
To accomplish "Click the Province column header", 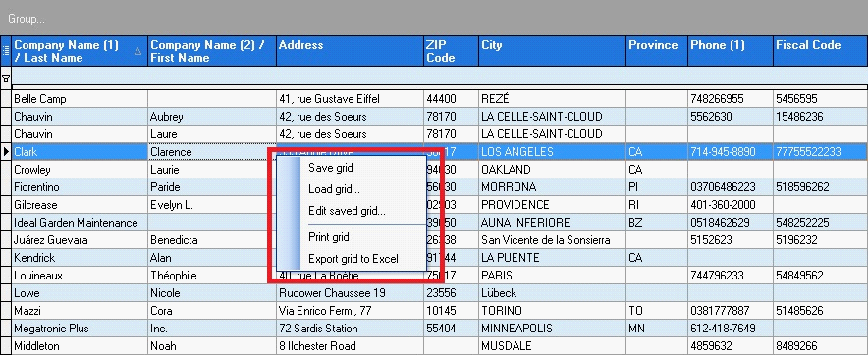I will tap(657, 51).
